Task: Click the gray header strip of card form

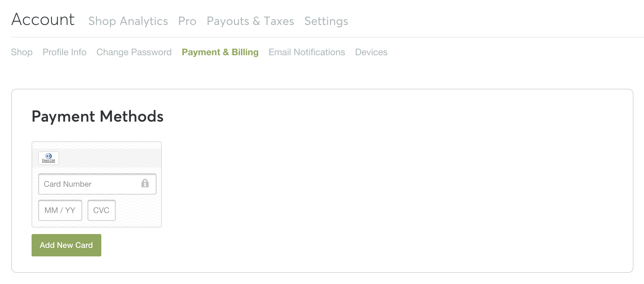Action: (x=109, y=158)
